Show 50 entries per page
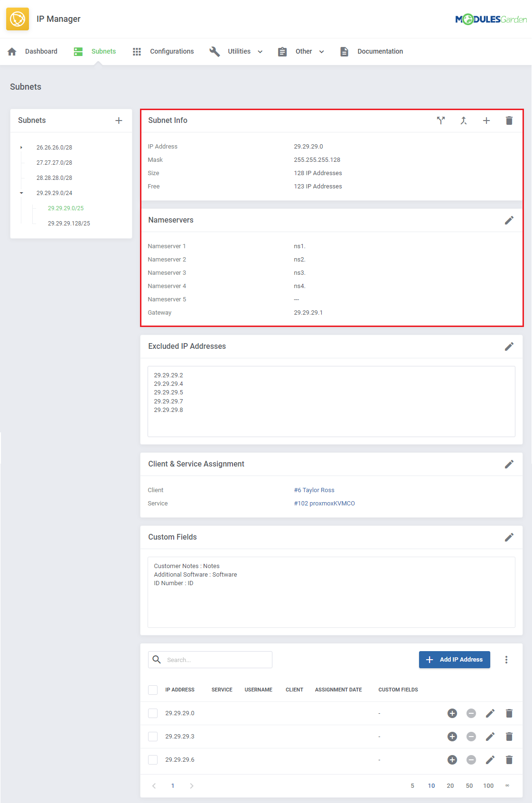The width and height of the screenshot is (532, 803). [x=469, y=786]
